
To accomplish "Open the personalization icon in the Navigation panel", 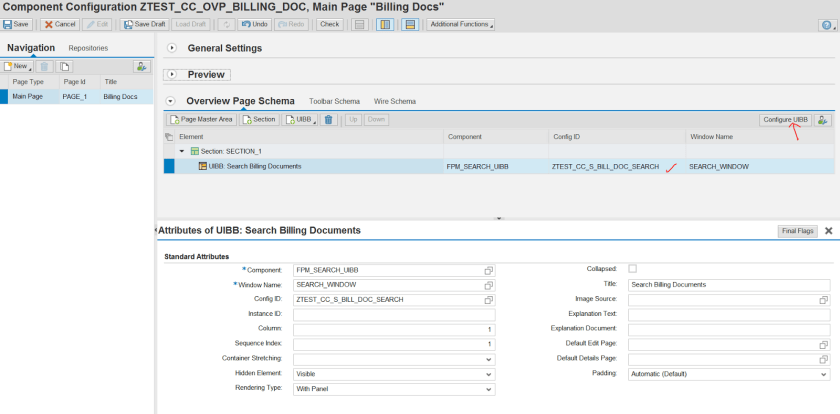I will (142, 66).
